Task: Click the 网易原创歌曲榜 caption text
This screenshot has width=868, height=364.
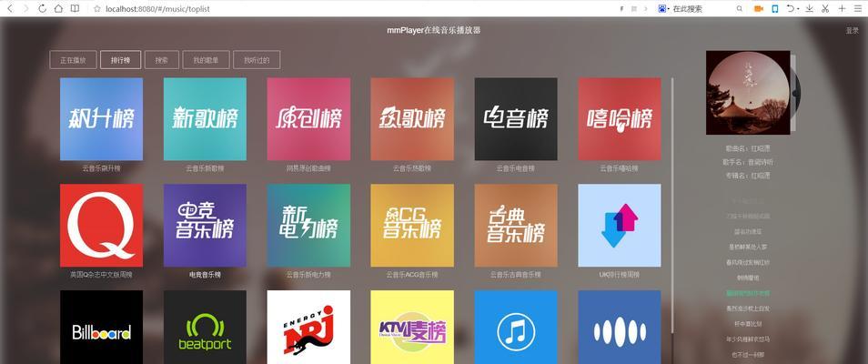Action: tap(308, 167)
